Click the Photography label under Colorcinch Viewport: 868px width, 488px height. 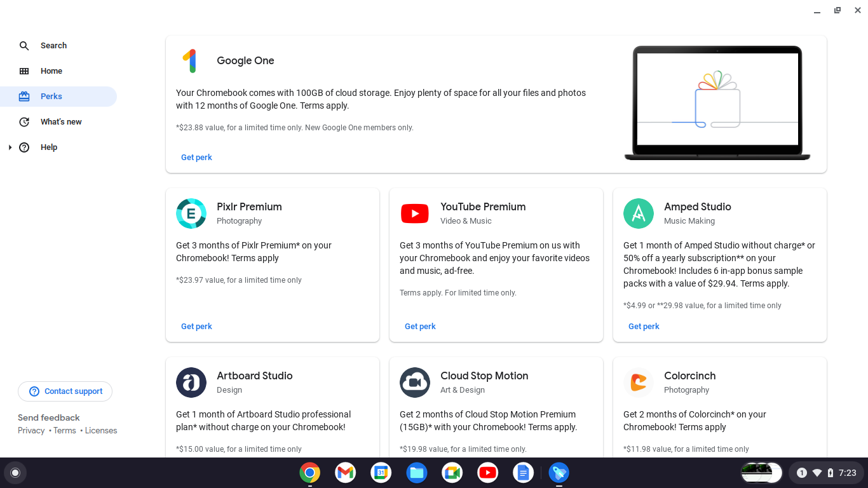(x=687, y=390)
